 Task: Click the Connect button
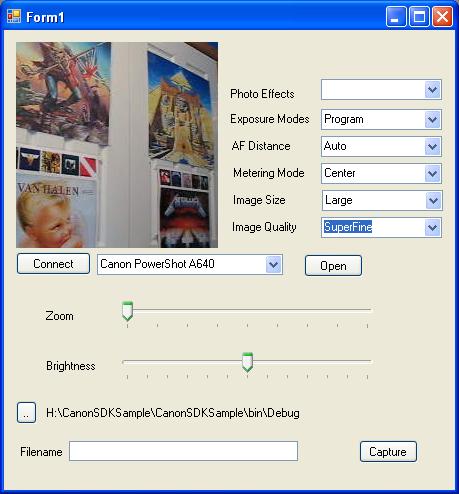(x=53, y=264)
